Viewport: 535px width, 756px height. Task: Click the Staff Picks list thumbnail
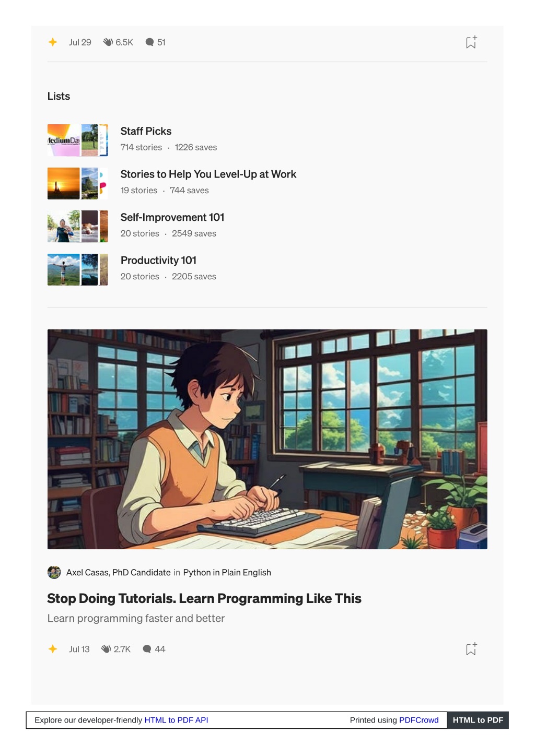tap(78, 140)
